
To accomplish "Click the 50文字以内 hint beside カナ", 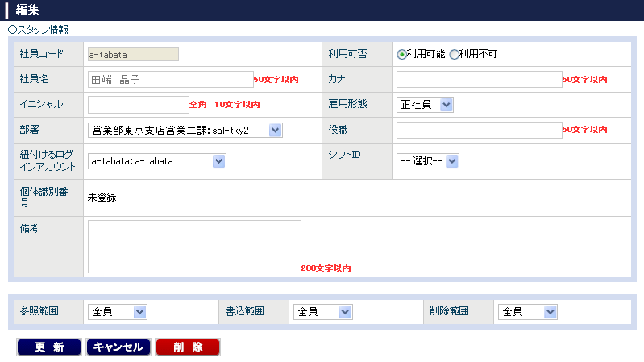I will tap(585, 80).
